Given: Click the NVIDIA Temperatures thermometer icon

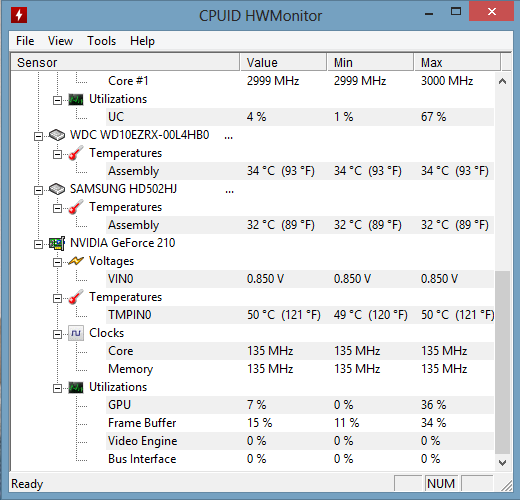Looking at the screenshot, I should [76, 297].
